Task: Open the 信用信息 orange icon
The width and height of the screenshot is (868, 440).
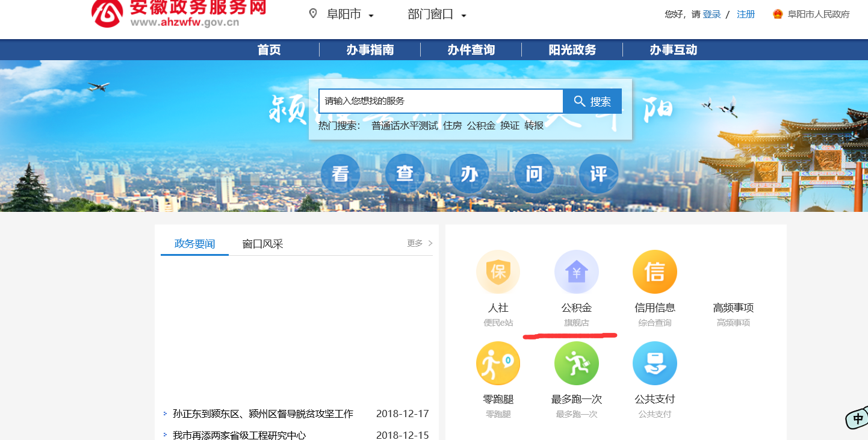Action: [654, 272]
